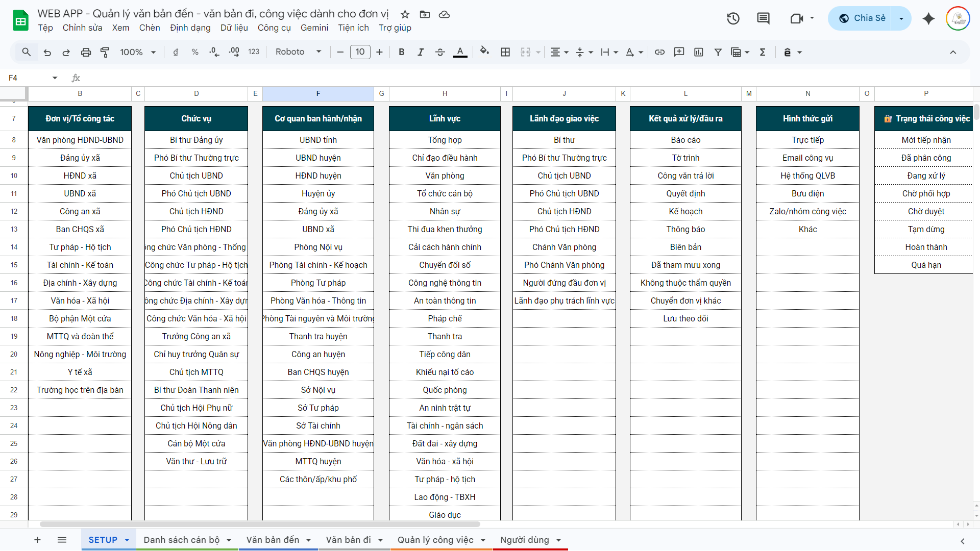The image size is (980, 551).
Task: Click the add new sheet plus button
Action: pos(37,540)
